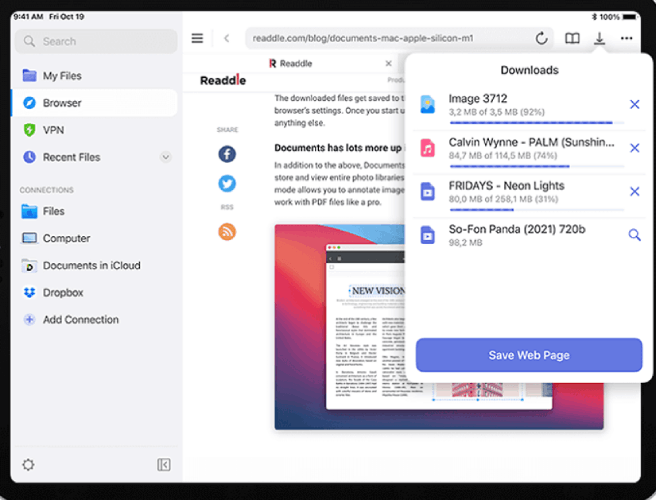Image resolution: width=656 pixels, height=500 pixels.
Task: Open the downloads icon in the toolbar
Action: point(599,38)
